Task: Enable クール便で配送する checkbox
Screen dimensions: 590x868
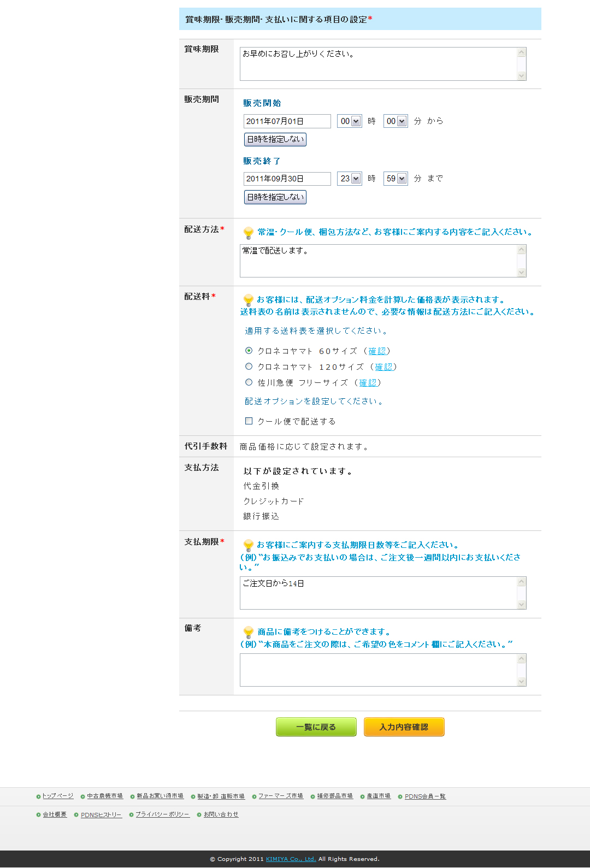Action: point(249,421)
